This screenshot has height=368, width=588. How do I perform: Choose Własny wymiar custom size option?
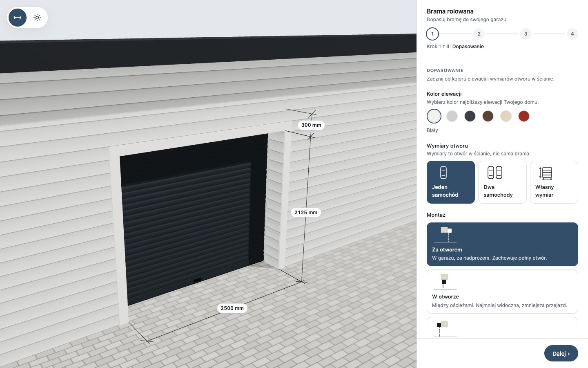[x=554, y=182]
